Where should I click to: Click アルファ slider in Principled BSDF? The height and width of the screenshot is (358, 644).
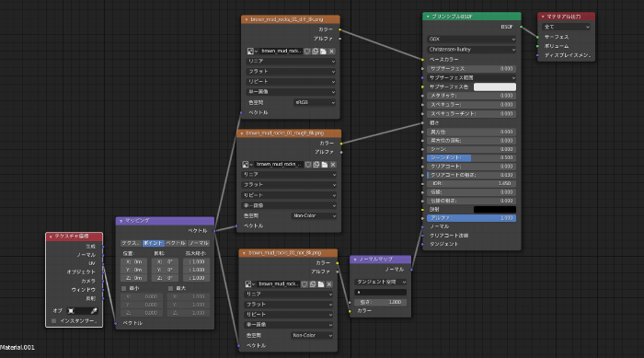[x=471, y=218]
